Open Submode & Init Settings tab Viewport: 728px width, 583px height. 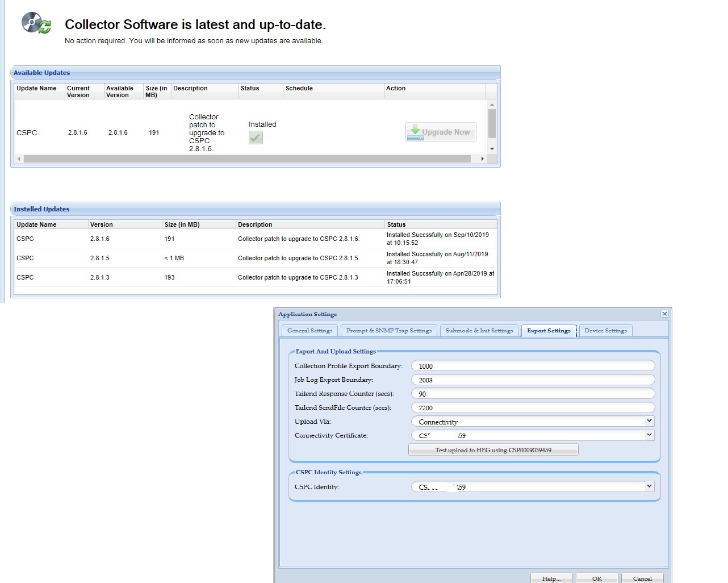coord(479,331)
